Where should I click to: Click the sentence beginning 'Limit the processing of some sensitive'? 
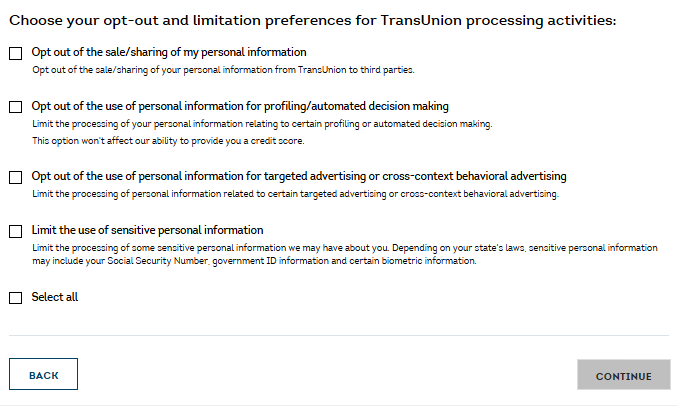click(x=344, y=248)
